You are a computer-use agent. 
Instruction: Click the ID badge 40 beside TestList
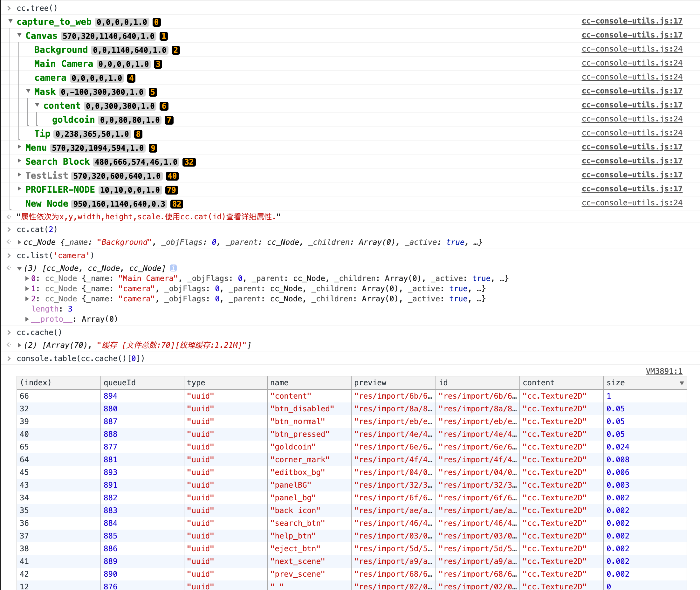click(x=172, y=176)
